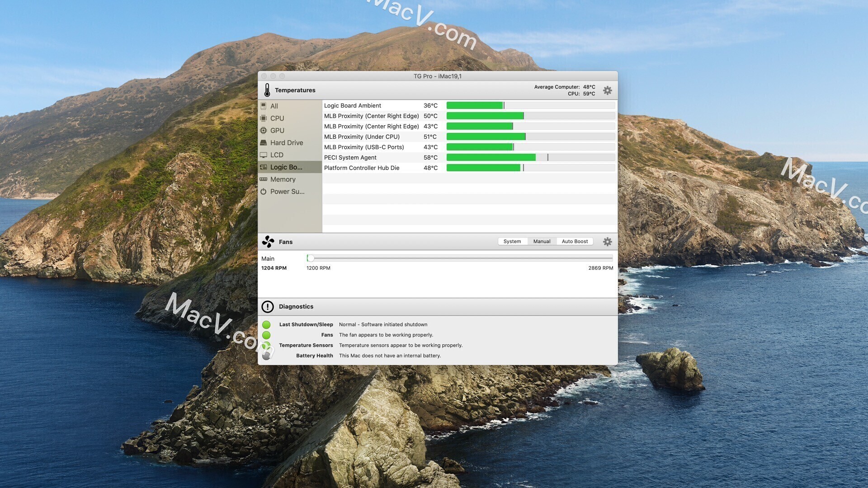868x488 pixels.
Task: Click the Main fan slider track middle
Action: [460, 258]
